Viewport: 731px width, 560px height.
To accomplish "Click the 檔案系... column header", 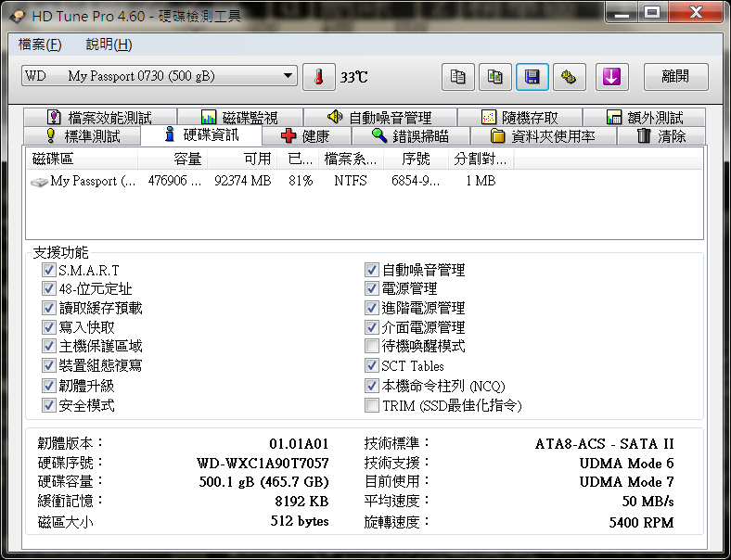I will pyautogui.click(x=351, y=159).
